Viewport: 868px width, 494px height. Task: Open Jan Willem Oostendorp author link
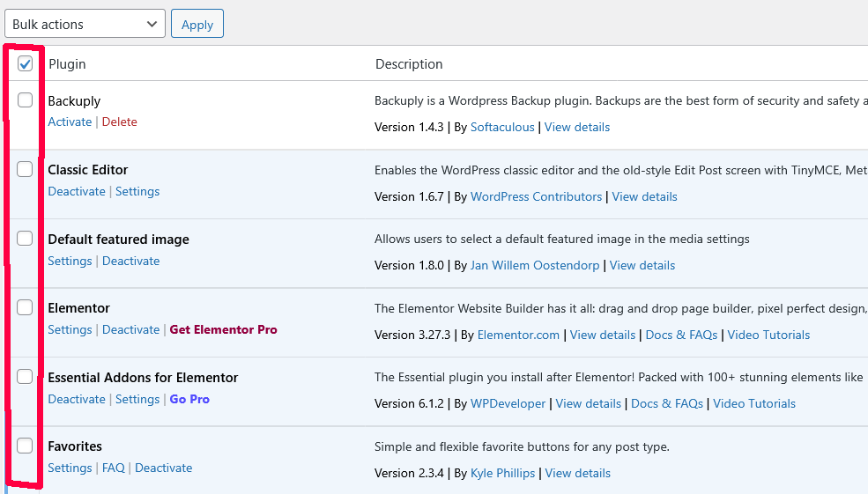click(535, 266)
